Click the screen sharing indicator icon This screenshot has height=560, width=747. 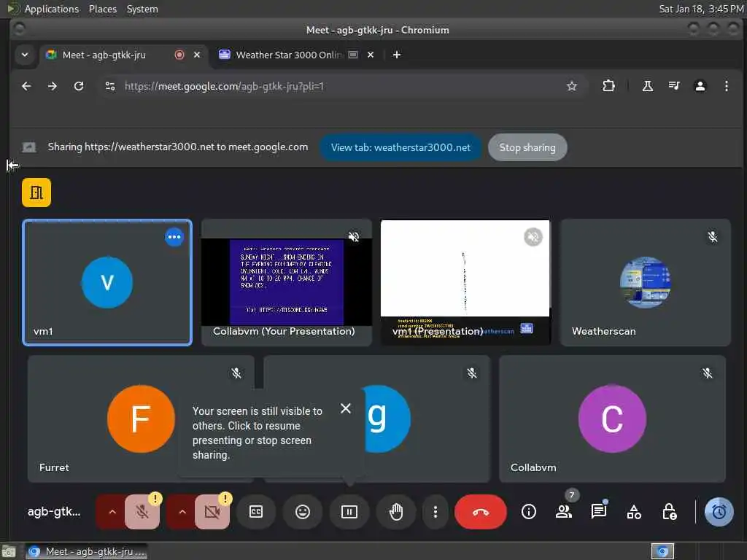29,147
